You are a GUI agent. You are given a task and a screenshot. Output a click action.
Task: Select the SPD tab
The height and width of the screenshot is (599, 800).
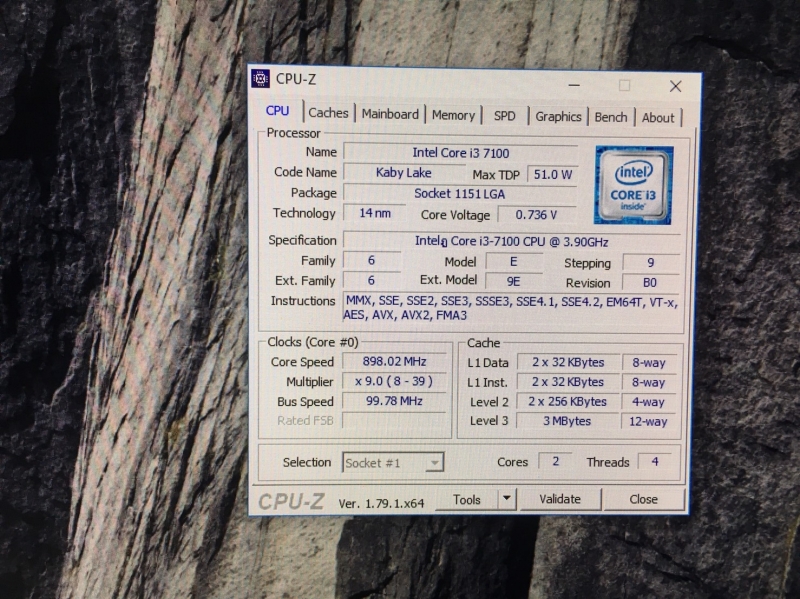point(505,116)
